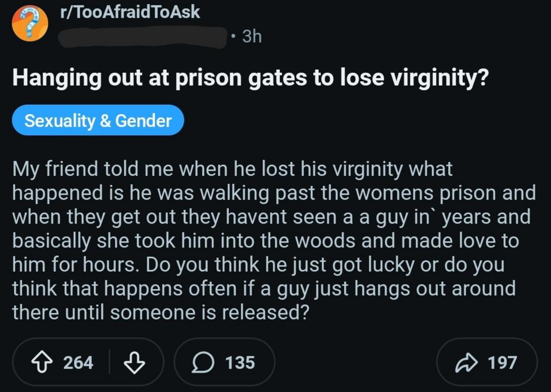Downvote the post with the down arrow
551x392 pixels.
[134, 362]
